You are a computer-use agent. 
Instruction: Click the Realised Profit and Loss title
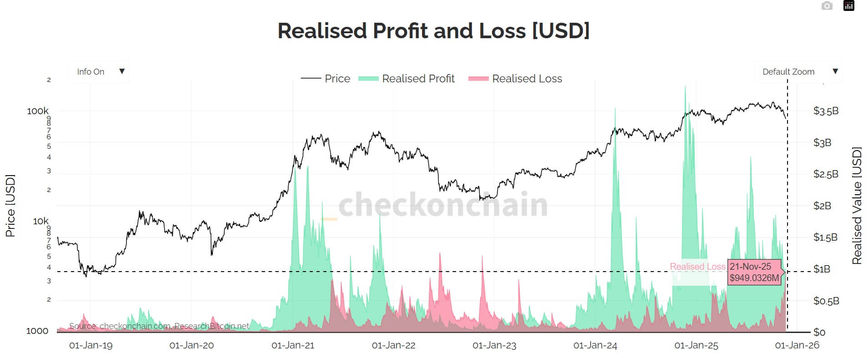click(x=434, y=30)
